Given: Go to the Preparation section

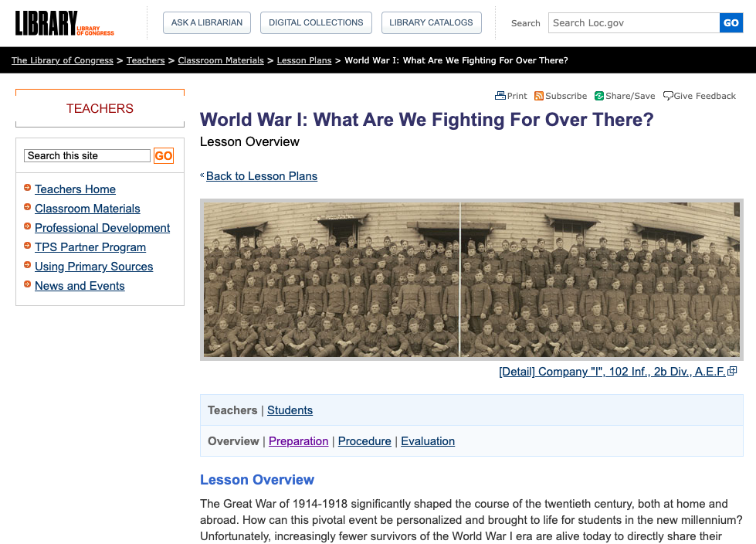Looking at the screenshot, I should pyautogui.click(x=298, y=441).
